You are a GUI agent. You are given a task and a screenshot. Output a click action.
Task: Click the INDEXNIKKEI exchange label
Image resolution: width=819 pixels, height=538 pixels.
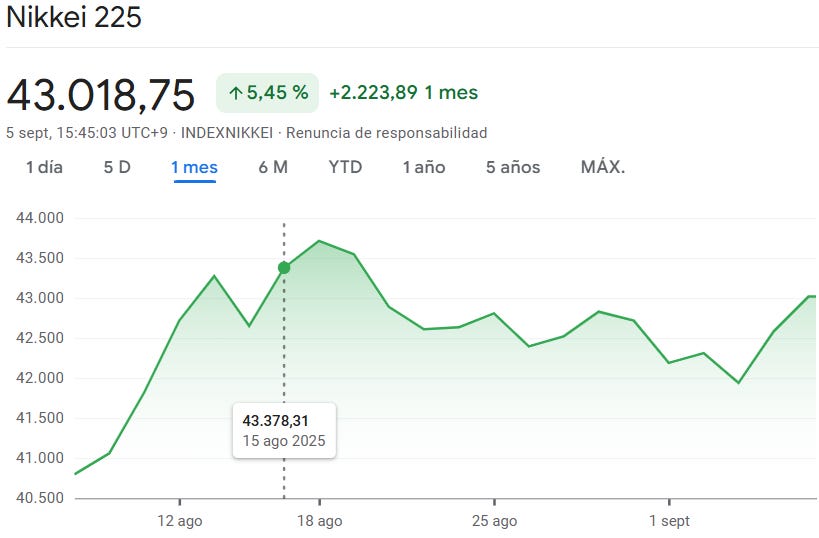click(227, 133)
